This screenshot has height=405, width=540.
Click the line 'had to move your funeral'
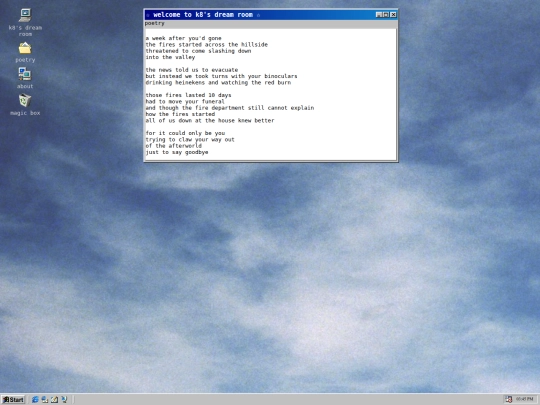pyautogui.click(x=185, y=102)
